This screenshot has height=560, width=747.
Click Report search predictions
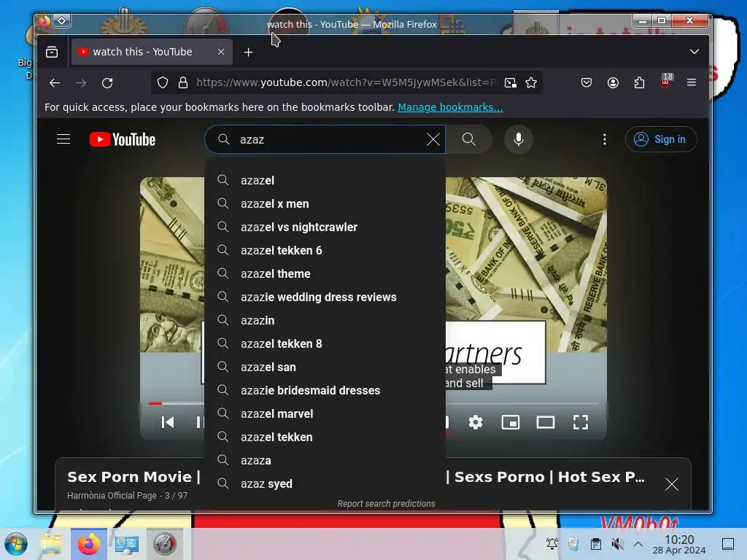click(386, 504)
